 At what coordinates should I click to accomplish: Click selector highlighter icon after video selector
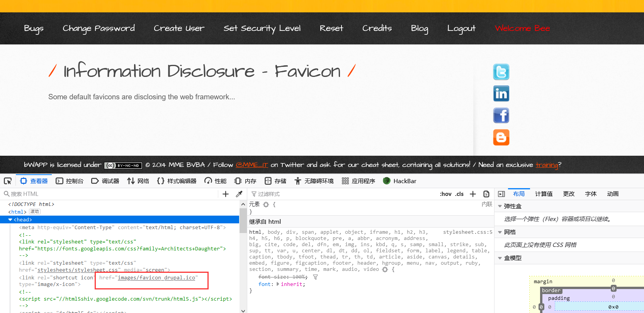[385, 269]
